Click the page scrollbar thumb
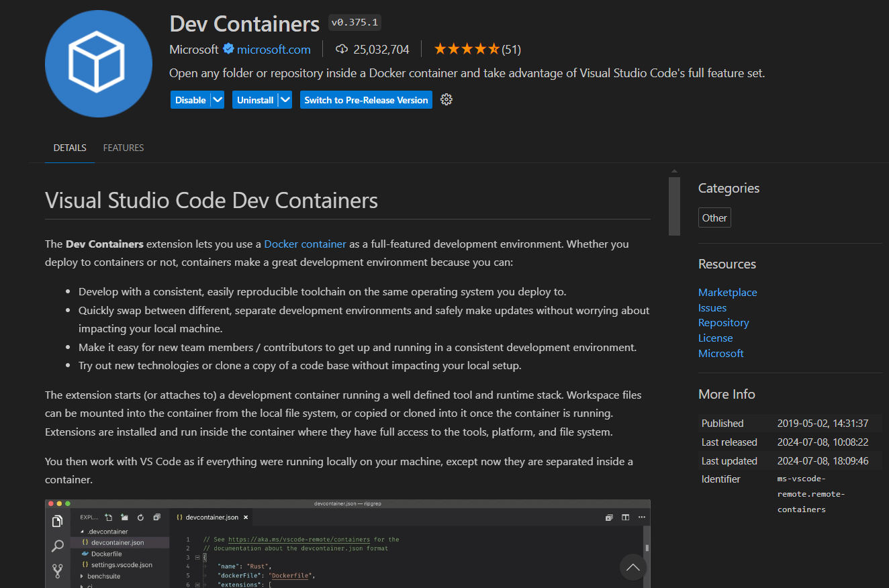 673,205
